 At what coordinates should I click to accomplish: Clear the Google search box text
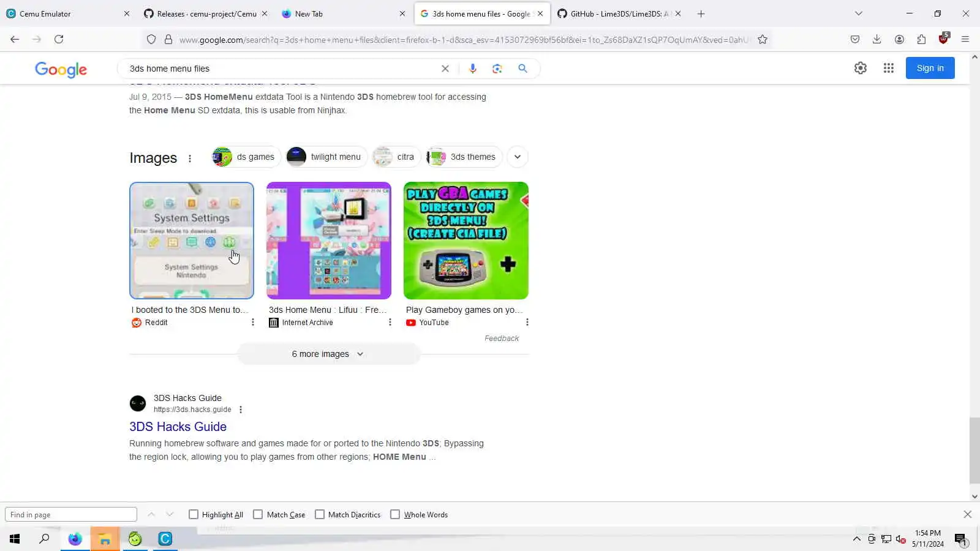(445, 69)
